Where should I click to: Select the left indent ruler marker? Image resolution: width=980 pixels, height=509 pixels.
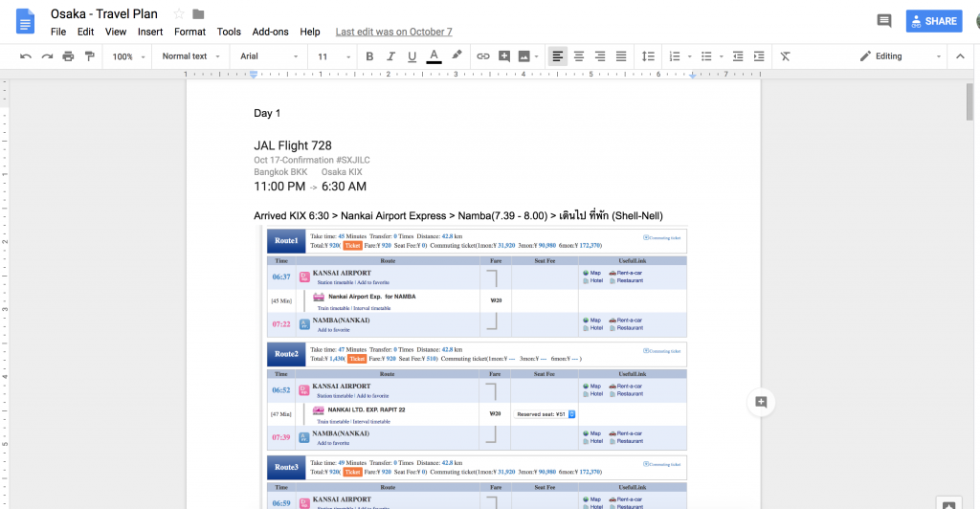[x=253, y=75]
